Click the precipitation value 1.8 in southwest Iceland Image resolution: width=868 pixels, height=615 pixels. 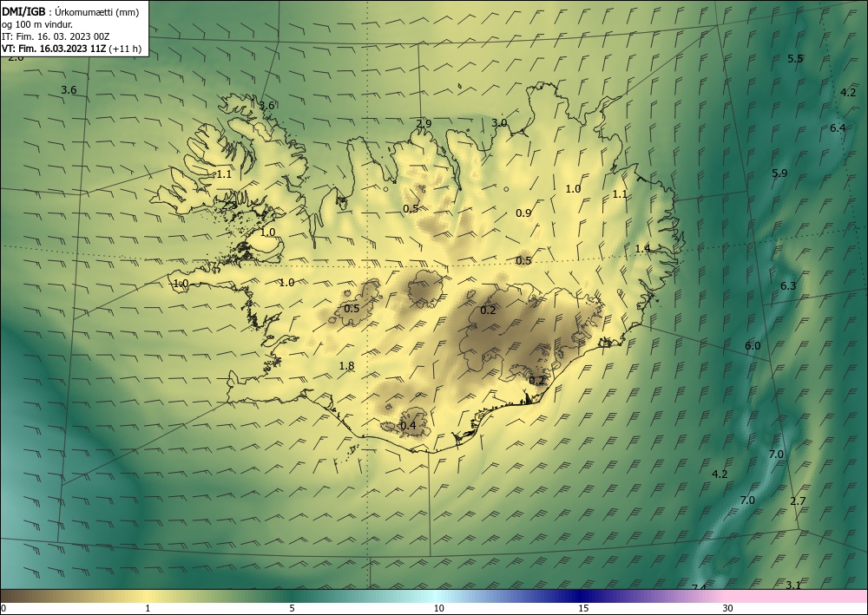(x=346, y=365)
